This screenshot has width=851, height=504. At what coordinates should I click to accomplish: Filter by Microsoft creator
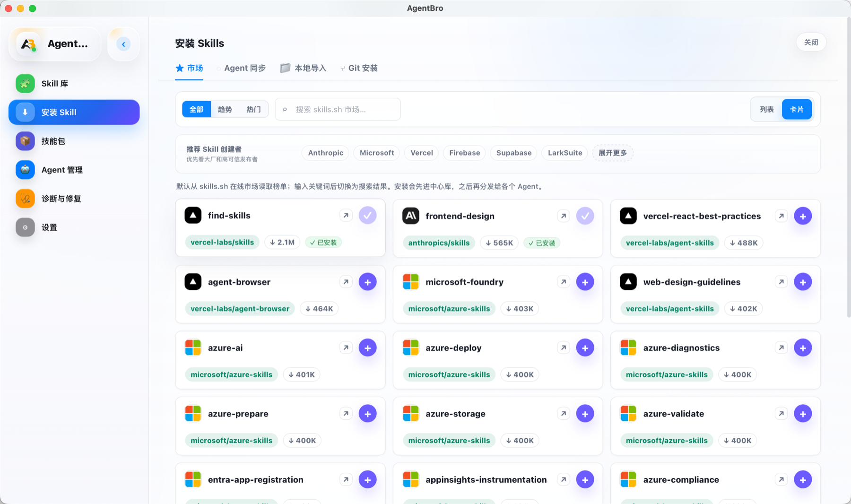click(376, 153)
